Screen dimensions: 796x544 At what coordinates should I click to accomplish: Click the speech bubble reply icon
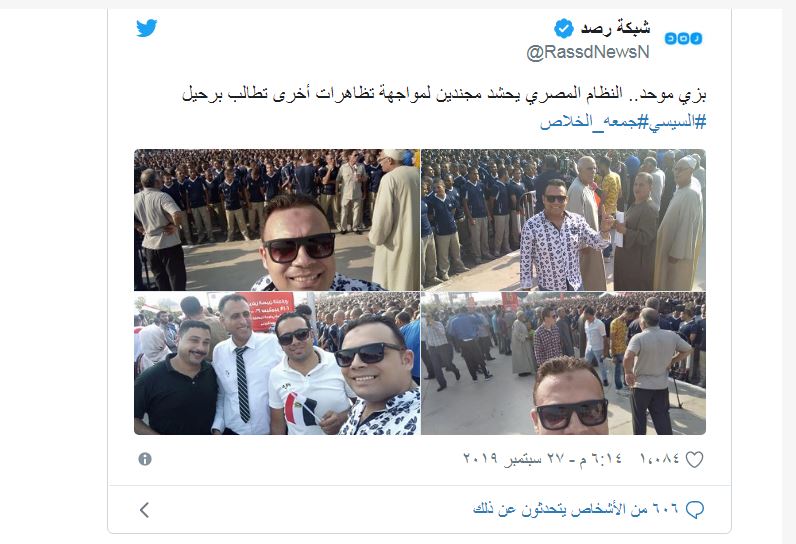[694, 509]
